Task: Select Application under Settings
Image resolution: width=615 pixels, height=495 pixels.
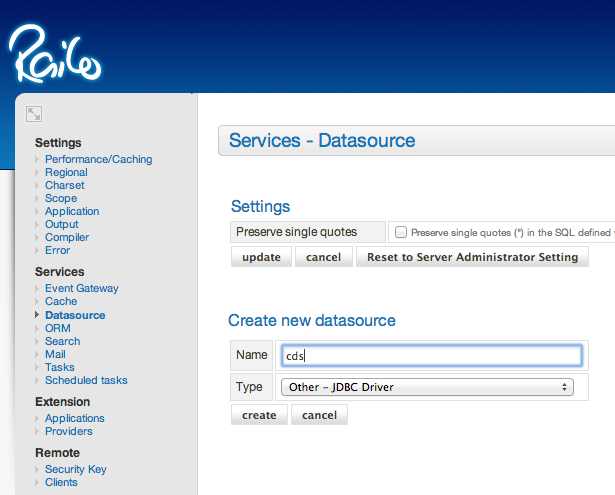Action: 72,211
